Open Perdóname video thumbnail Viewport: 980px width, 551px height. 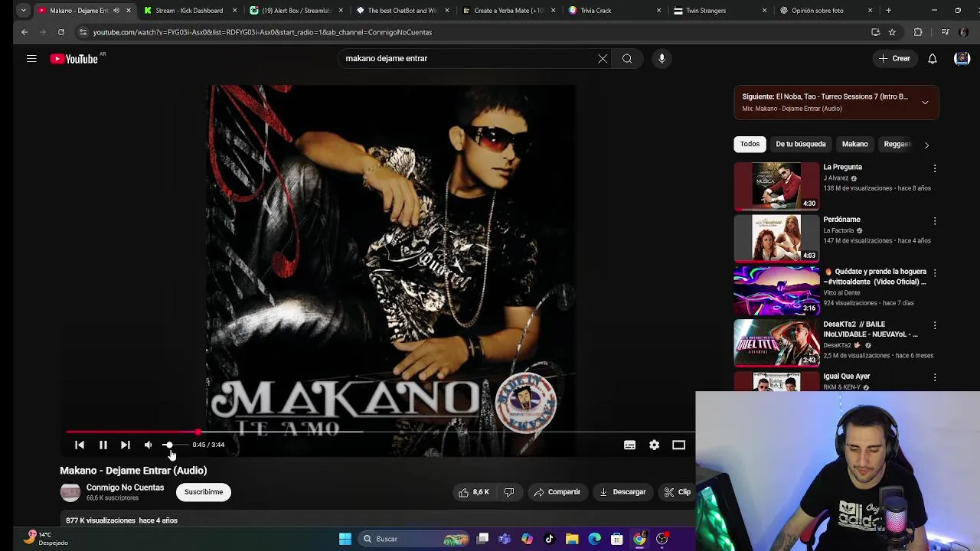pos(777,238)
